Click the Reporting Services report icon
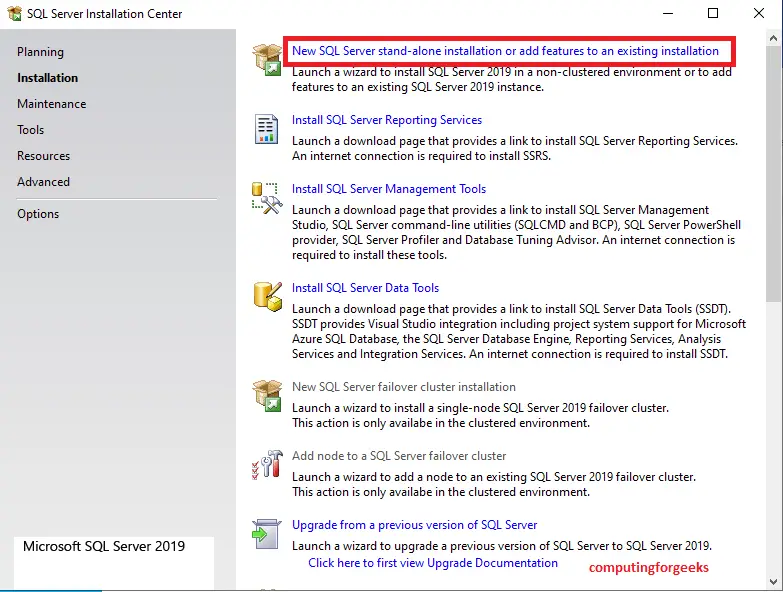This screenshot has height=592, width=783. tap(266, 129)
